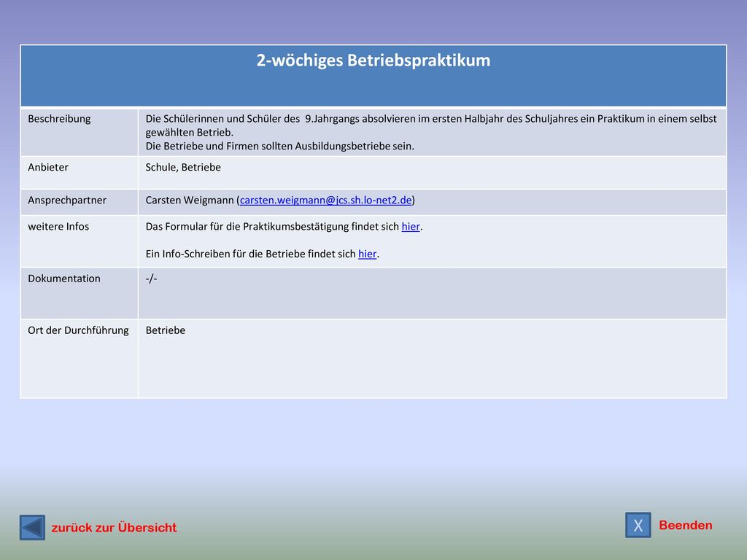Screen dimensions: 747x560
Task: Click the sentence about Ausbildungsbetriebe
Action: point(279,146)
